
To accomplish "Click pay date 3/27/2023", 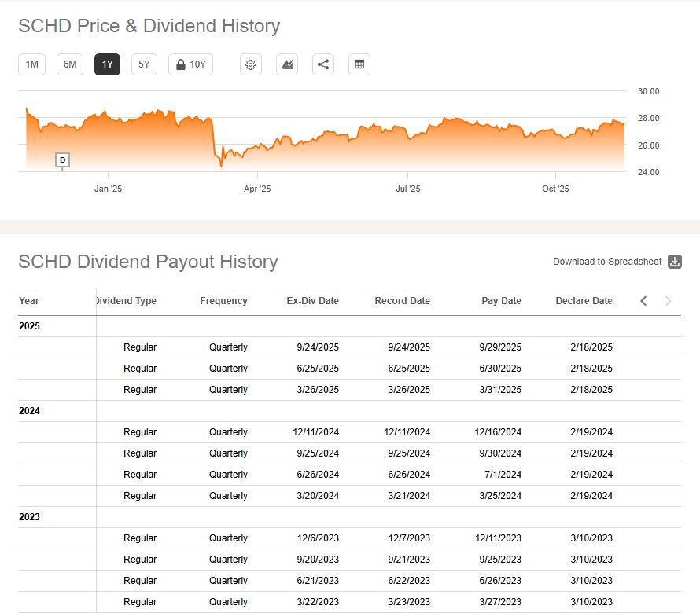I will [x=500, y=602].
